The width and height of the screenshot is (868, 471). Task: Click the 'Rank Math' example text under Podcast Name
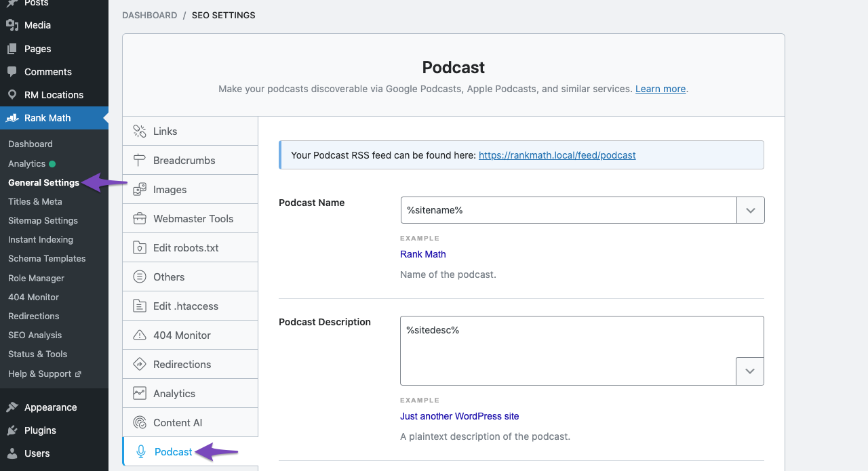(423, 254)
